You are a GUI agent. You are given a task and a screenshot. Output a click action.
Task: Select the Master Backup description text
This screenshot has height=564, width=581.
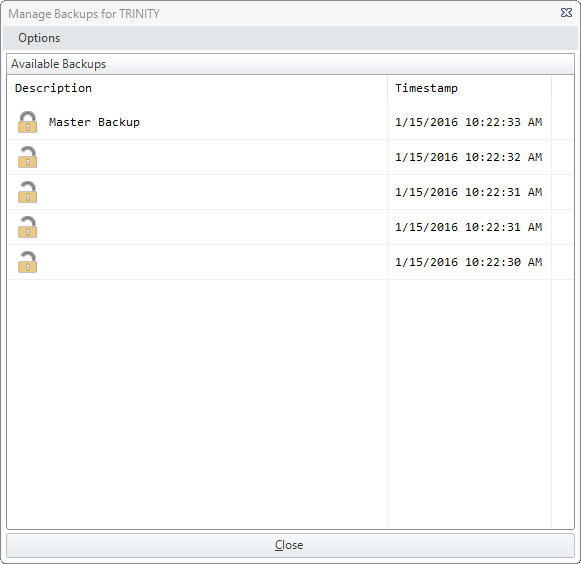click(x=94, y=122)
